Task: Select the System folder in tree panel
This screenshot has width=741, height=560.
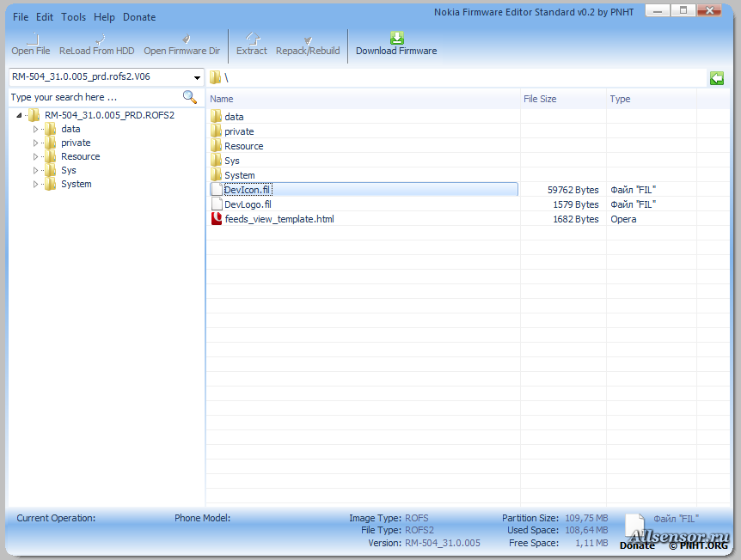Action: 76,184
